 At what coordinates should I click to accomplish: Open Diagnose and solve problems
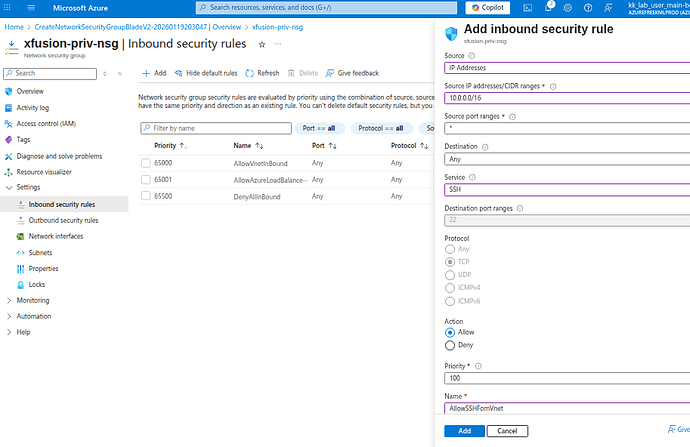tap(59, 156)
